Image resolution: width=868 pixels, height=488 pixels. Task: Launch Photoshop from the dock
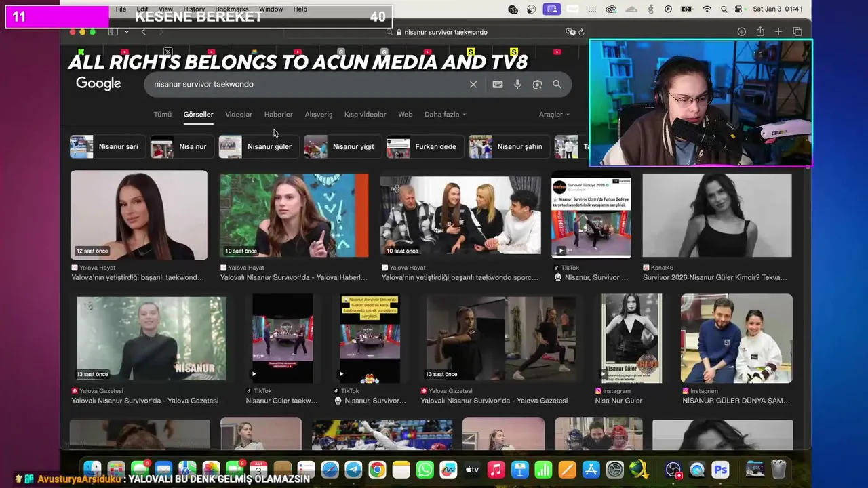coord(720,470)
